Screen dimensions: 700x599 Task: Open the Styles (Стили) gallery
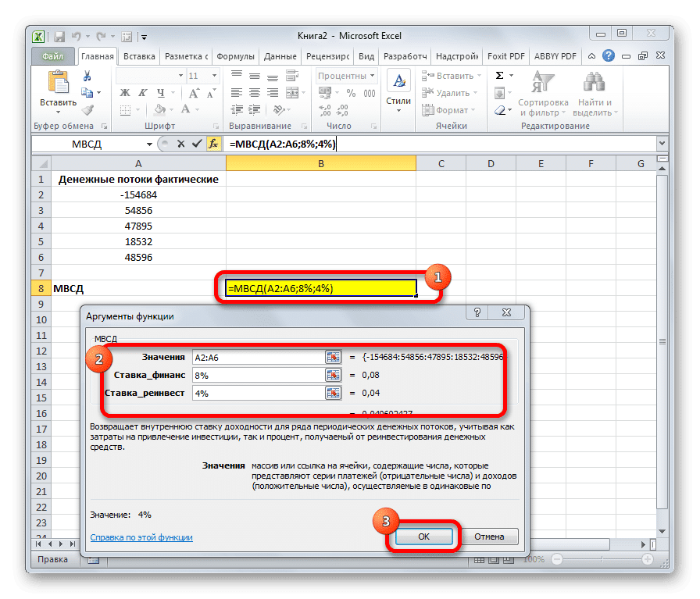(x=398, y=91)
